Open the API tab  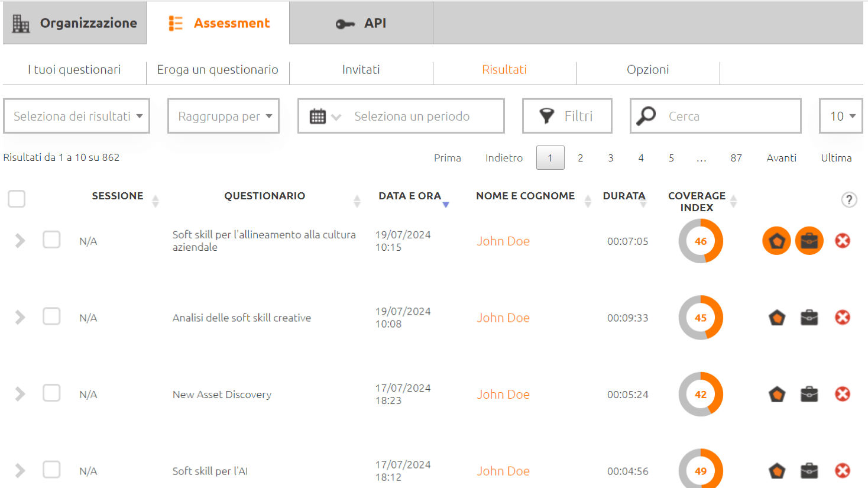(x=361, y=23)
